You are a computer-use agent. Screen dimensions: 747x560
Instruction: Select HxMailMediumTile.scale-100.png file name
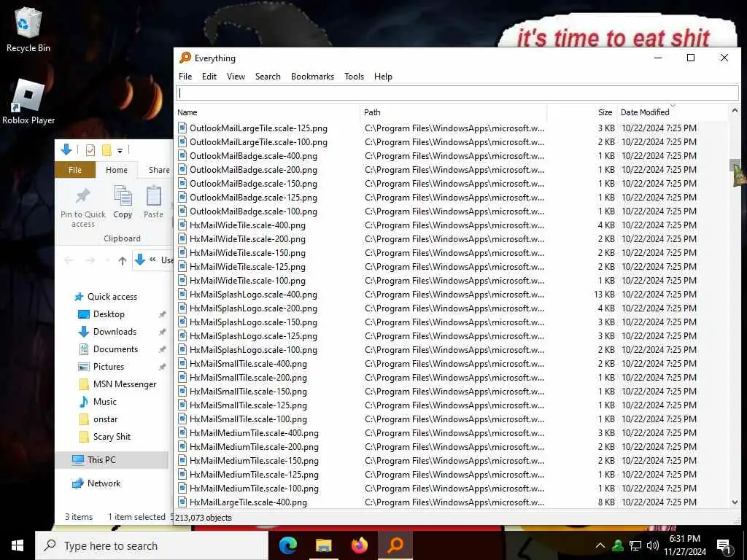coord(254,489)
